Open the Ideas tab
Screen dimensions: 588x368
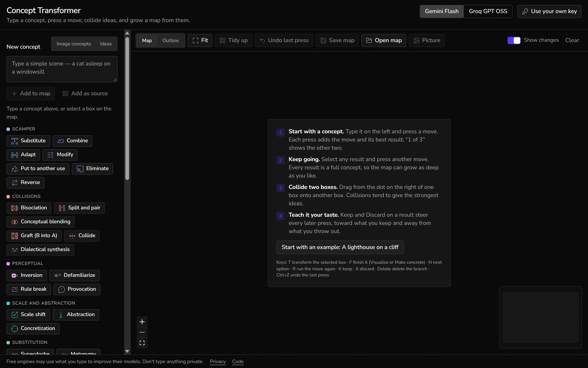coord(106,44)
